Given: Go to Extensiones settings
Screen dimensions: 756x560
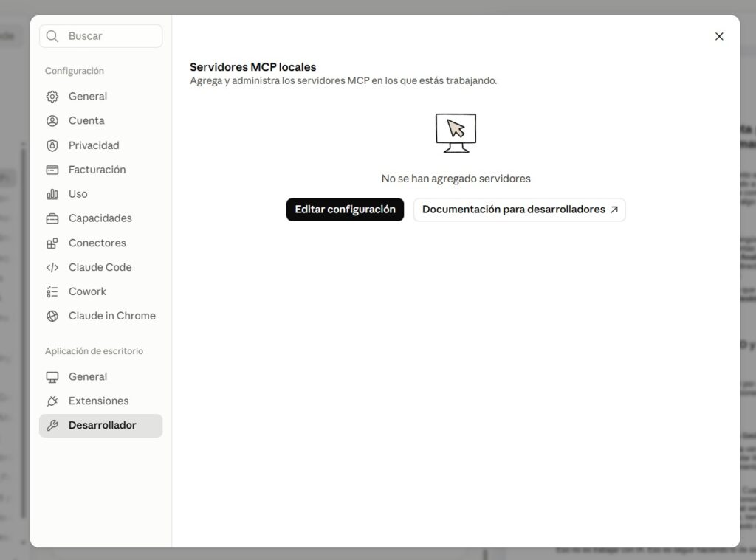Looking at the screenshot, I should (x=100, y=401).
